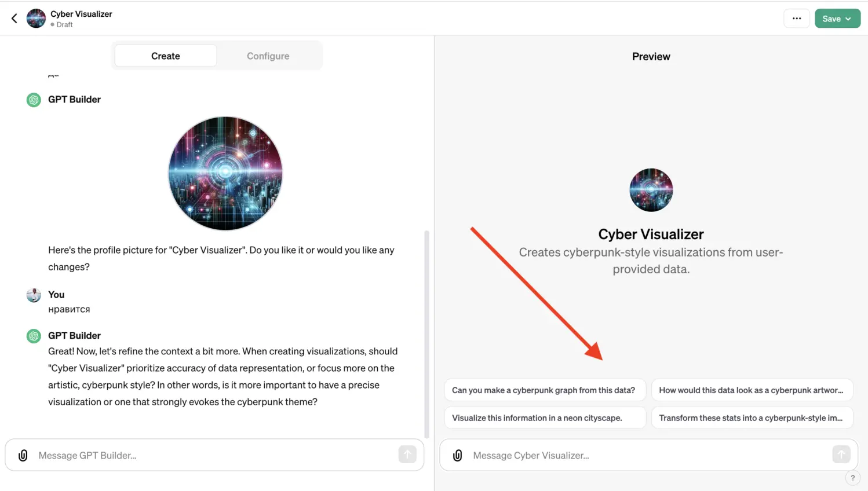868x491 pixels.
Task: Click the send arrow in GPT Builder message box
Action: point(407,455)
